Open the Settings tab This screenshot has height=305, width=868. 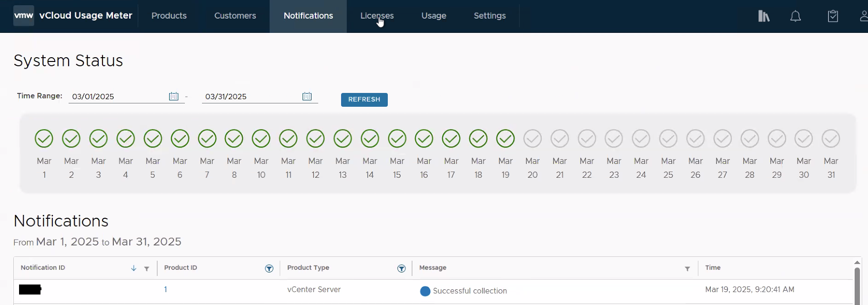point(489,16)
